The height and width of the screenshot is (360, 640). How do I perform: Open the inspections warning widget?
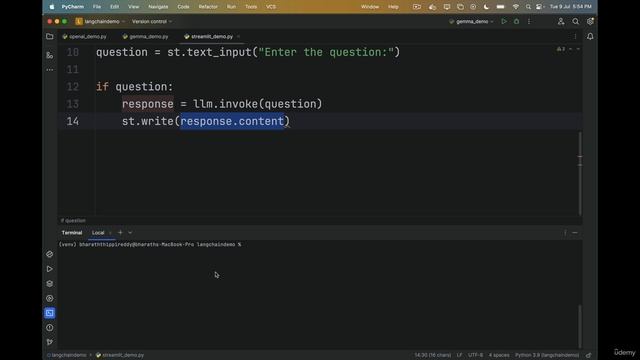tap(561, 49)
